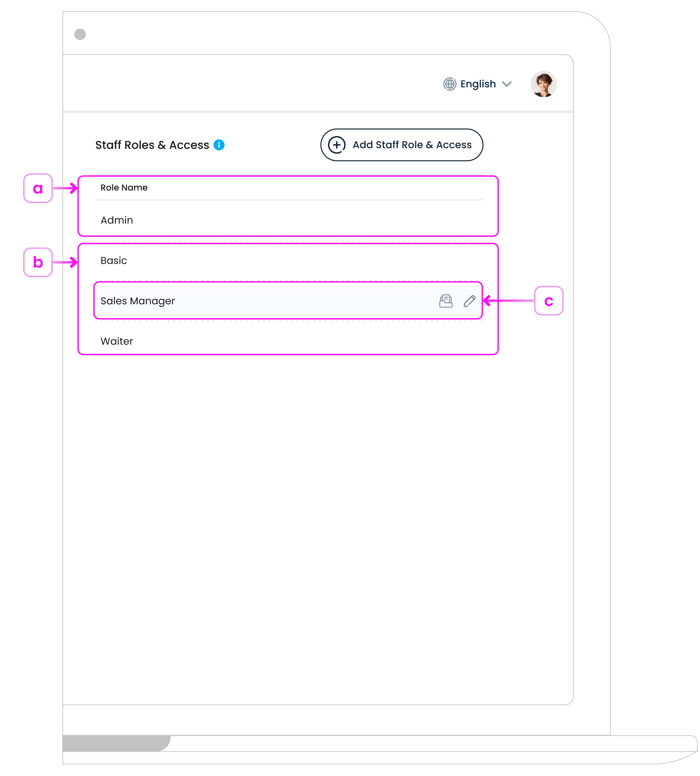Expand the English language dropdown

coord(506,84)
